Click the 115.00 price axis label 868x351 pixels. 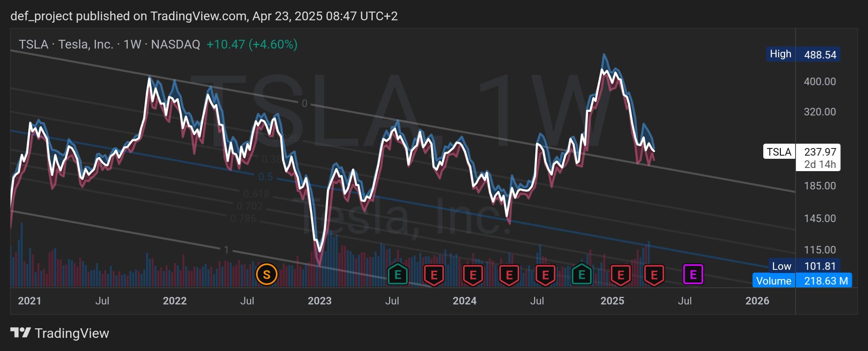click(820, 250)
